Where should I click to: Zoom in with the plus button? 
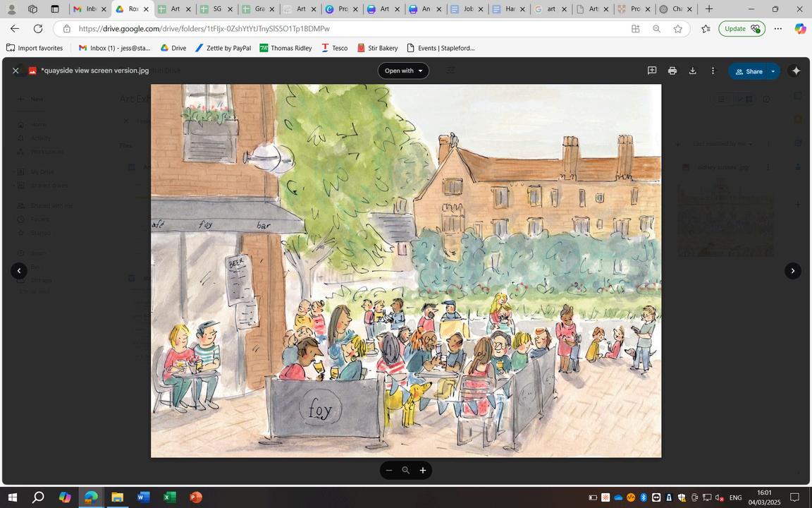(x=423, y=470)
